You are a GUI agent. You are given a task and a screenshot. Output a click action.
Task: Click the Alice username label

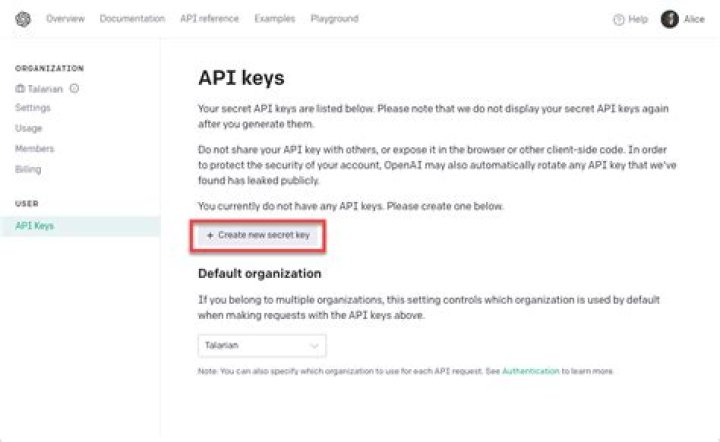(x=694, y=19)
